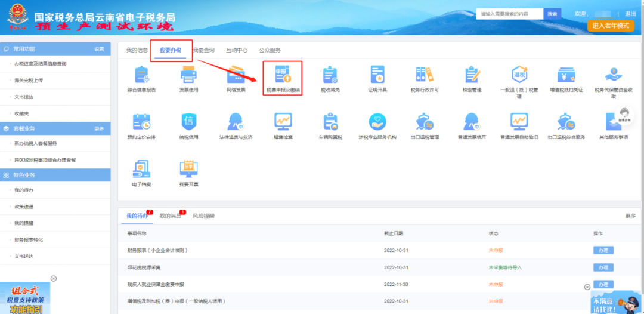Open 出口退税管理 icon
The height and width of the screenshot is (314, 644).
click(x=425, y=122)
